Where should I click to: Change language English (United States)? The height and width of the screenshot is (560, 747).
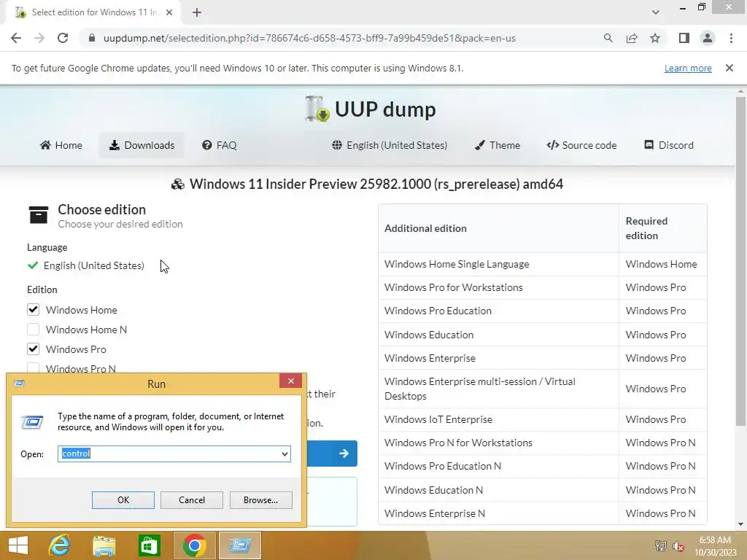(x=390, y=145)
